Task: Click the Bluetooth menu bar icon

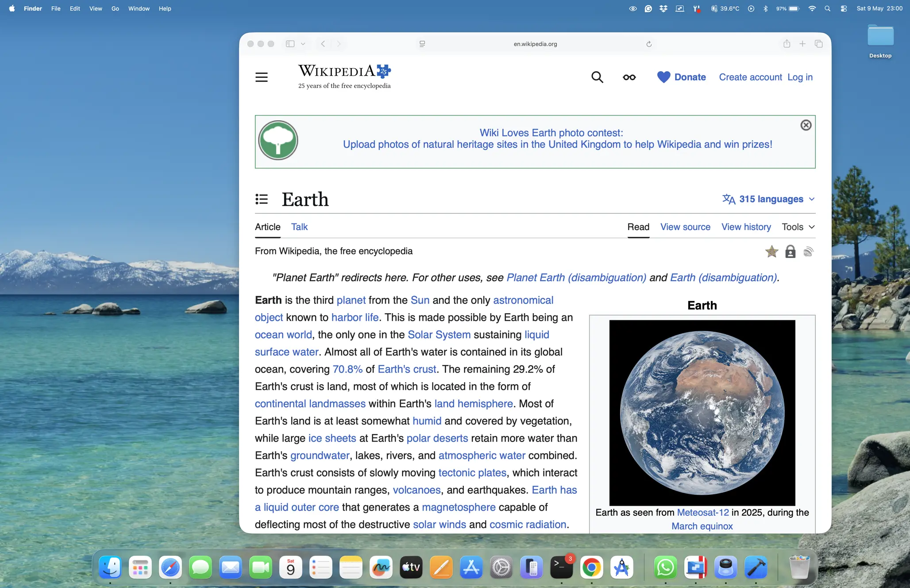Action: click(x=765, y=8)
